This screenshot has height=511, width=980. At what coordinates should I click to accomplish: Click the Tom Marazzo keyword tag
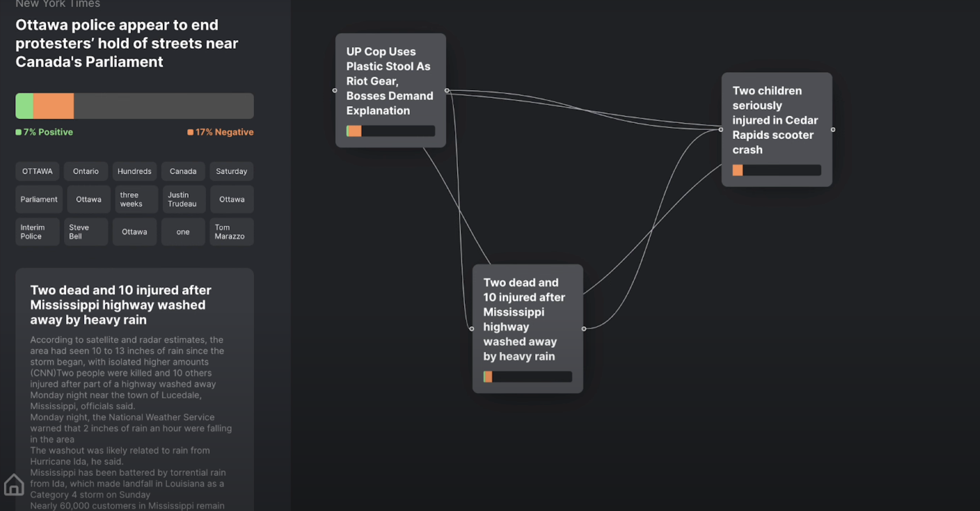coord(232,232)
